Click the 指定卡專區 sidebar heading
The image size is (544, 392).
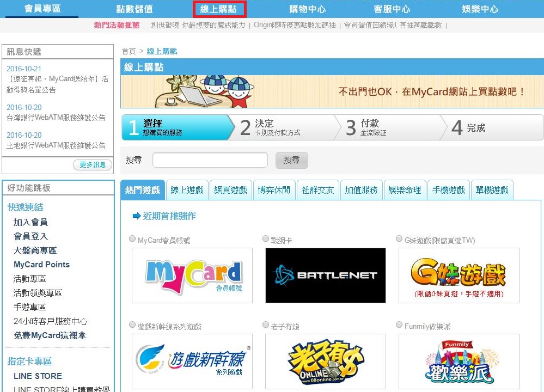tap(30, 362)
